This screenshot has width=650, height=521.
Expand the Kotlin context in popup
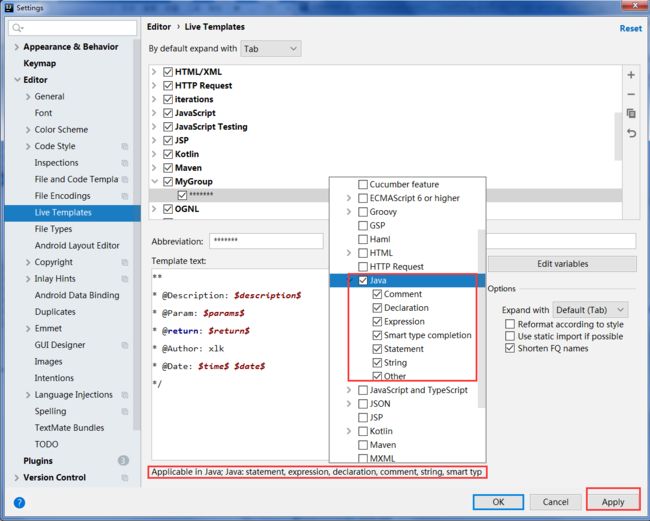click(349, 431)
